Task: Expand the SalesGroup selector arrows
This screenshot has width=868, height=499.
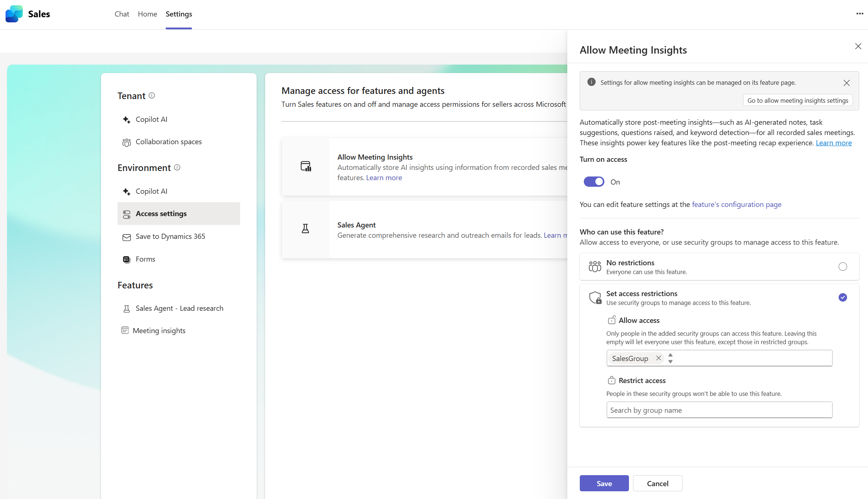Action: pyautogui.click(x=670, y=358)
